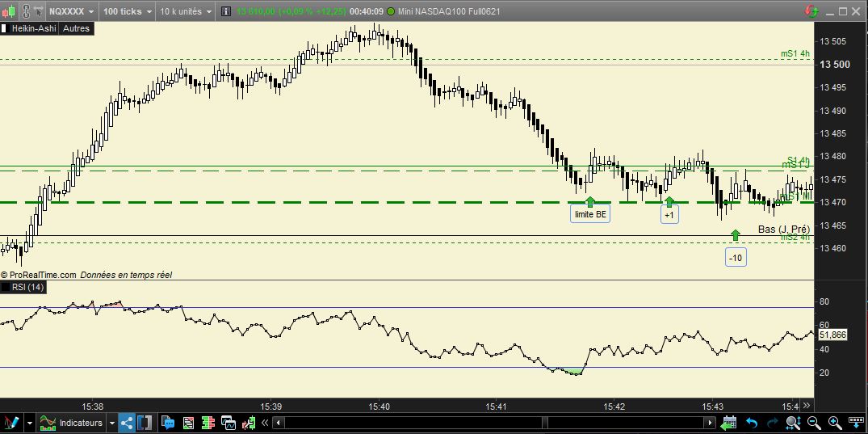Click the Heikin-Ashi white color swatch
Image resolution: width=868 pixels, height=434 pixels.
[x=4, y=28]
